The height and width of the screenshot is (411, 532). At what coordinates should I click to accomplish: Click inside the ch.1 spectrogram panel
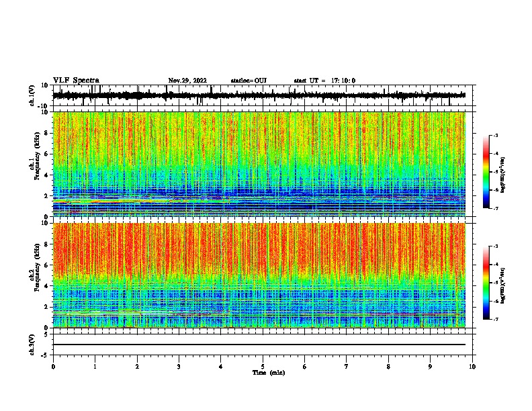coord(259,164)
